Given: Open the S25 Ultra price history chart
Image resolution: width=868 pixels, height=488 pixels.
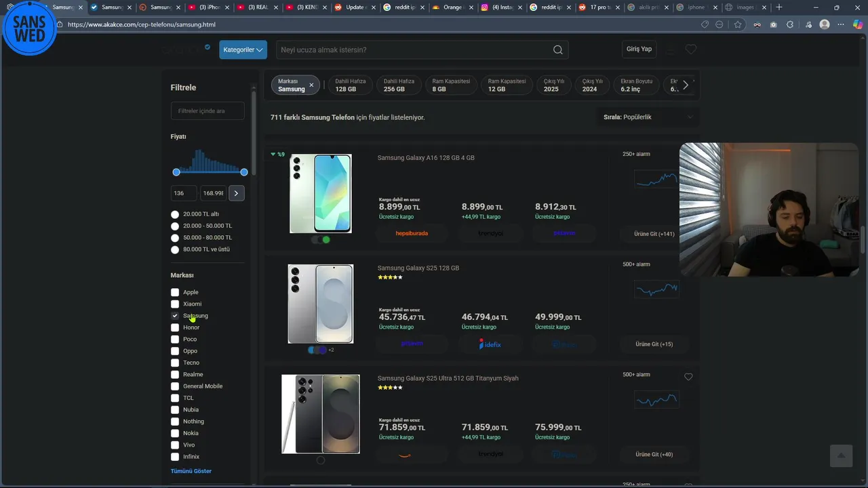Looking at the screenshot, I should [x=656, y=400].
